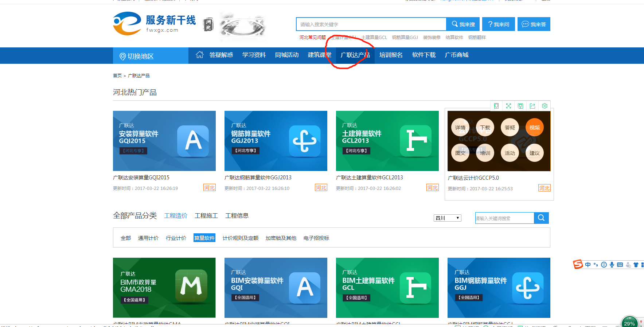Click the share icon in green toolbar
This screenshot has width=644, height=327.
pyautogui.click(x=532, y=106)
